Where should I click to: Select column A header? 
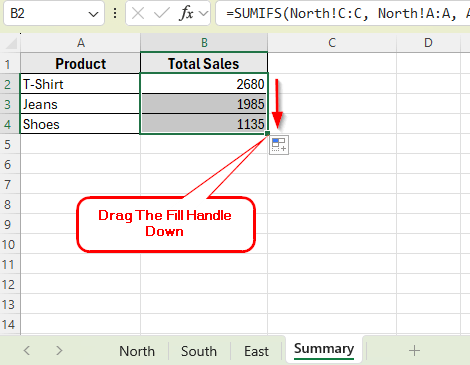coord(80,43)
